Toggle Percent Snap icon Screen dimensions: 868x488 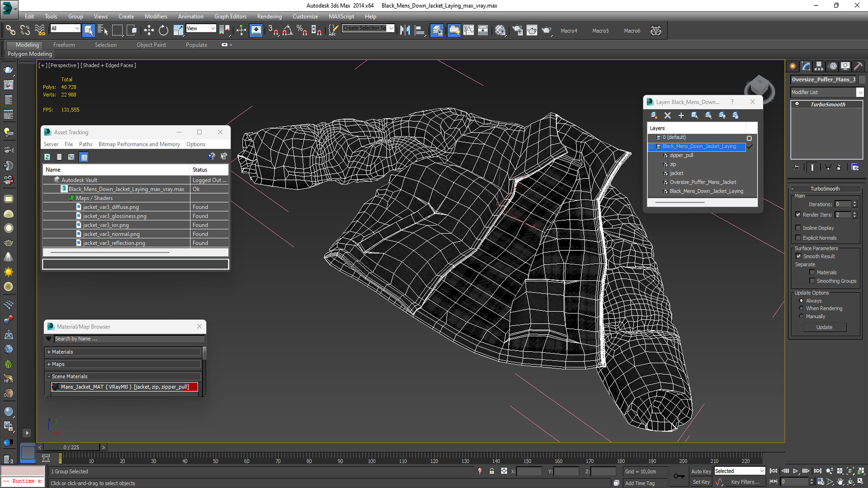(302, 30)
